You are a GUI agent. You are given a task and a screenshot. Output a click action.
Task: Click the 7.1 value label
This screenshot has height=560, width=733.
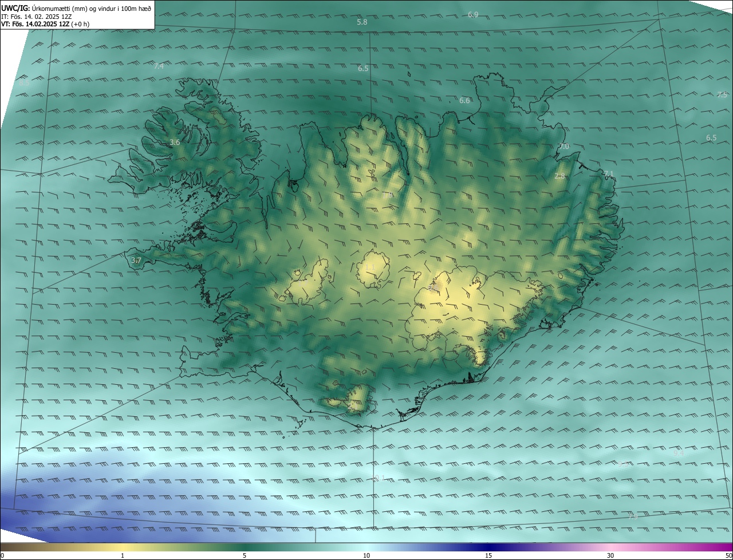coord(609,173)
